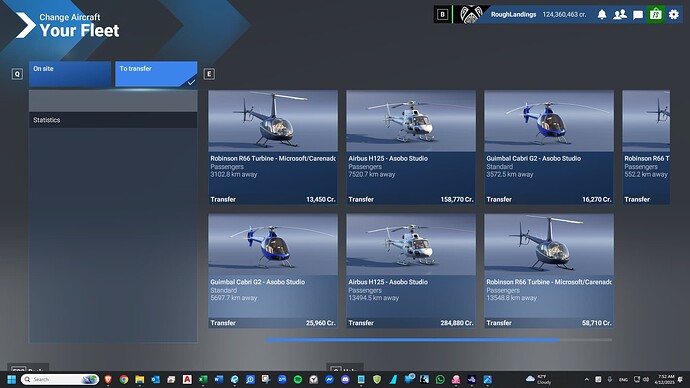The width and height of the screenshot is (690, 388).
Task: Select Robinson R66 Turbine 3102.8 km away card
Action: point(273,147)
